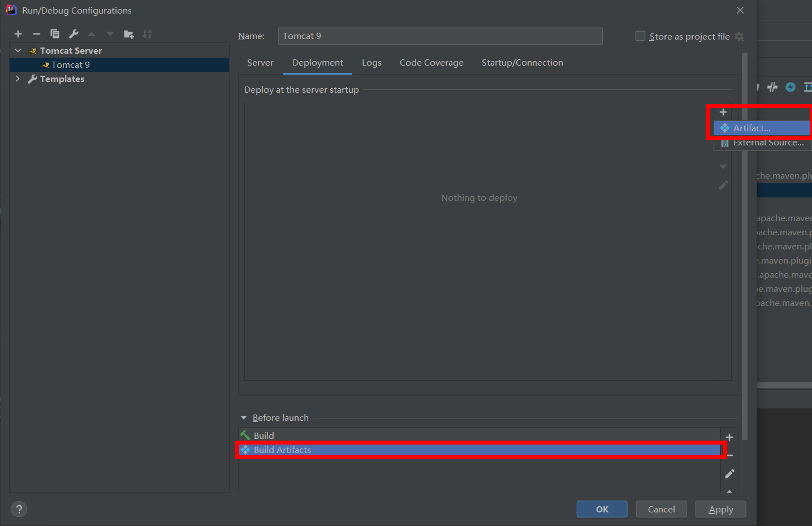This screenshot has height=526, width=812.
Task: Open the help question mark button
Action: [x=19, y=509]
